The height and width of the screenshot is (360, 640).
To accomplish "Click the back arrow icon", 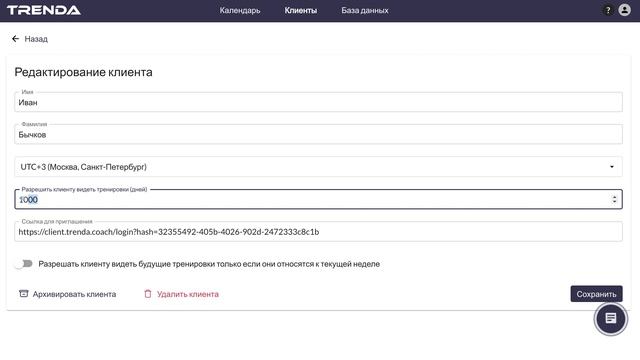I will [x=16, y=39].
